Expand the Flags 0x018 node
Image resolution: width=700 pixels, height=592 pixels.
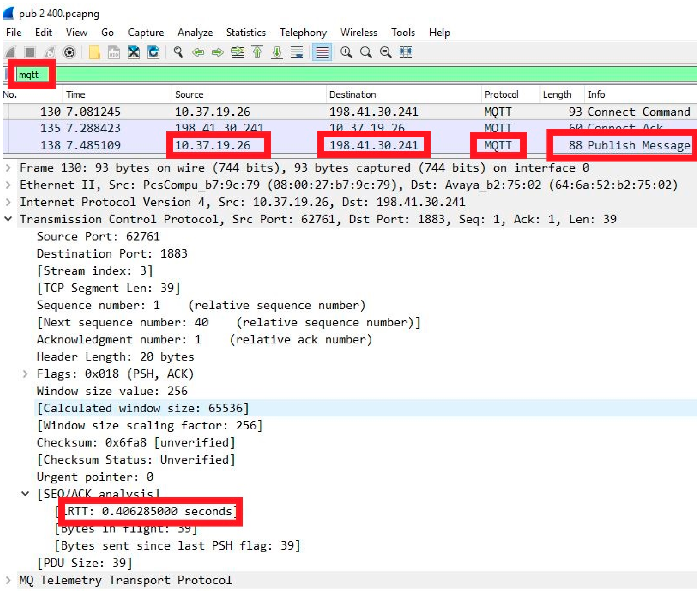point(25,374)
